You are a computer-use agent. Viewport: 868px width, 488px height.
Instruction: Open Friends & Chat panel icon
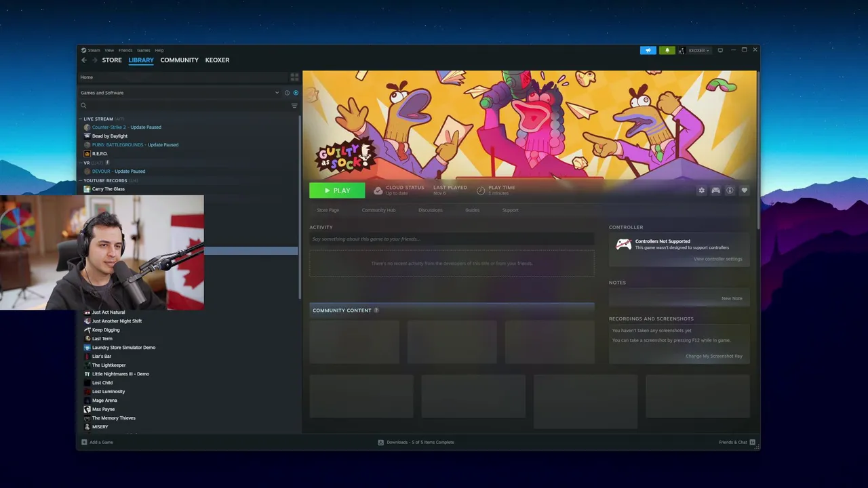click(x=752, y=442)
